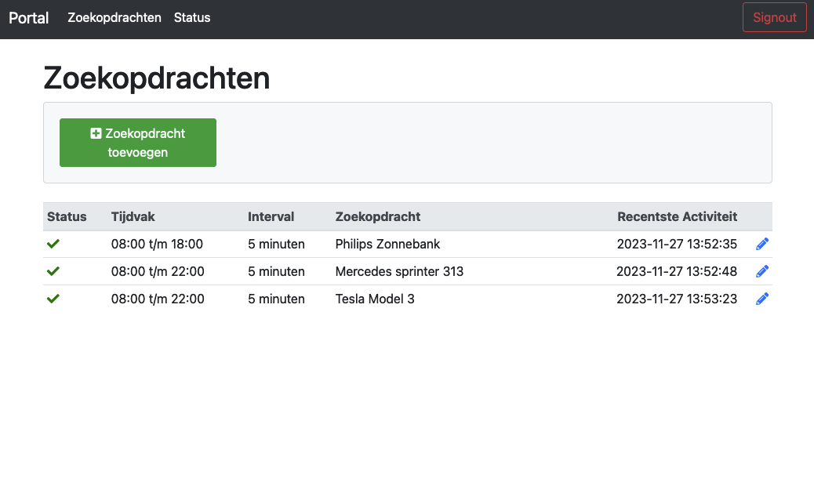Image resolution: width=814 pixels, height=504 pixels.
Task: Select the status checkmark for Mercedes sprinter 313
Action: 53,271
